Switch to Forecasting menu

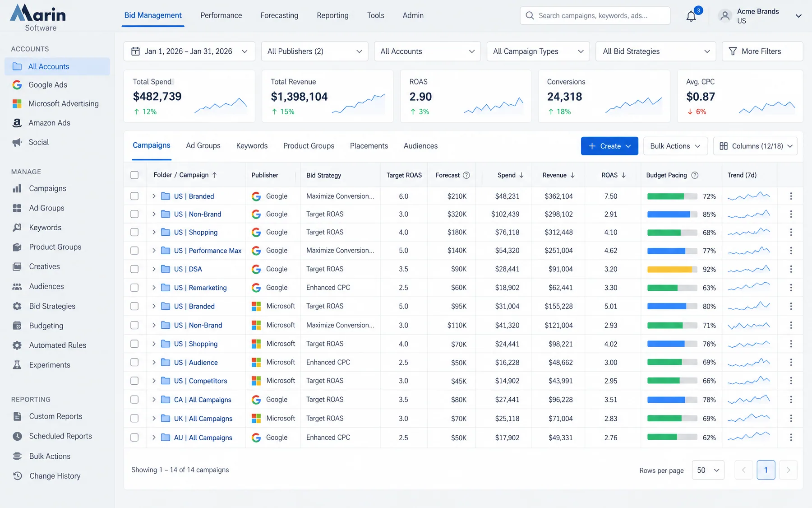[279, 15]
